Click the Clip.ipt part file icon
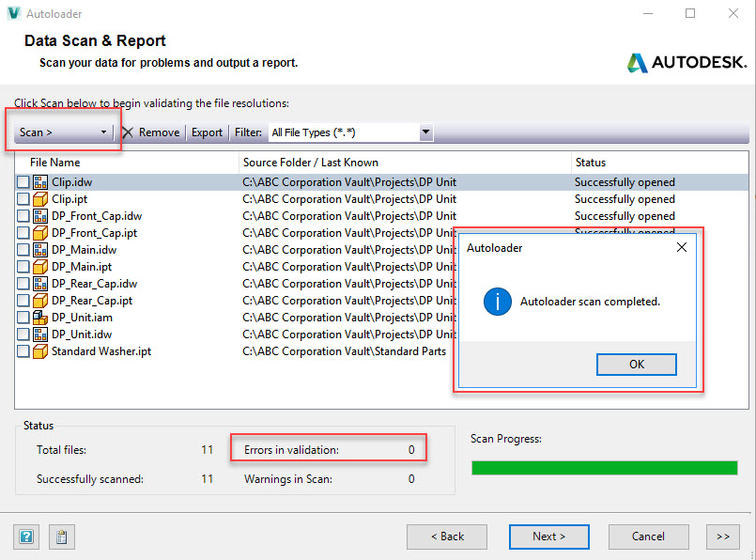Viewport: 756px width, 560px height. click(40, 199)
